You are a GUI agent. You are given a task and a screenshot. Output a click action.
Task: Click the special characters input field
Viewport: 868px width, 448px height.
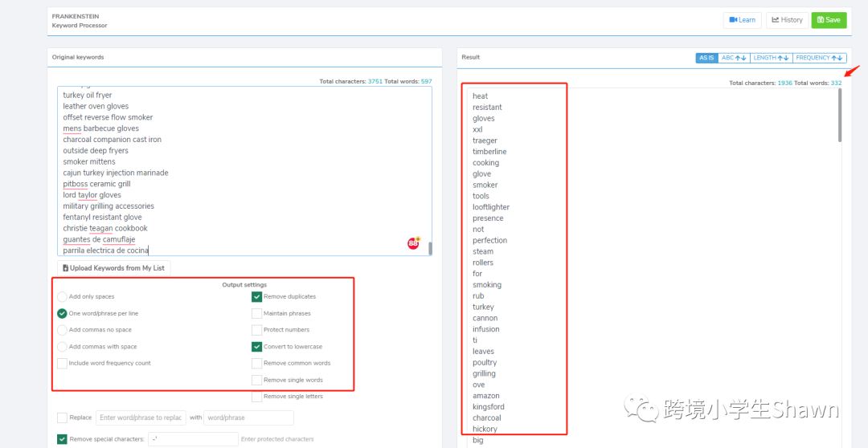click(193, 440)
